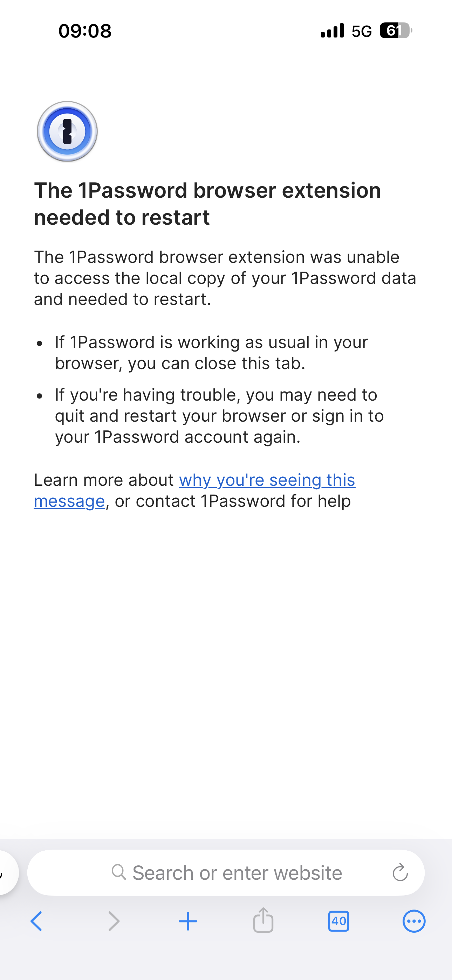Tap the "you can close this tab" bullet
The width and height of the screenshot is (452, 980).
coord(211,353)
